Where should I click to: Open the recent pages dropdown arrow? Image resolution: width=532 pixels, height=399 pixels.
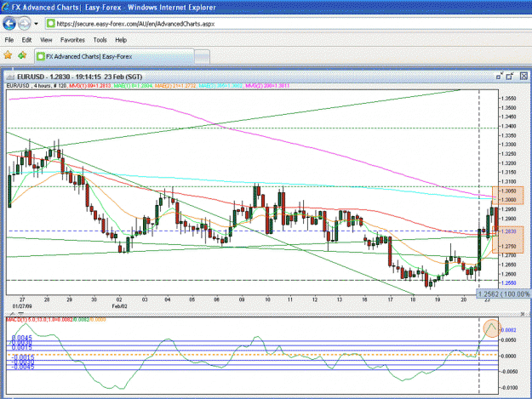36,24
